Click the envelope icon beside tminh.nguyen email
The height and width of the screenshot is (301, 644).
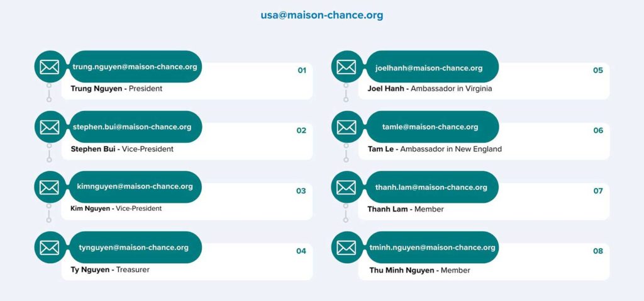[347, 247]
